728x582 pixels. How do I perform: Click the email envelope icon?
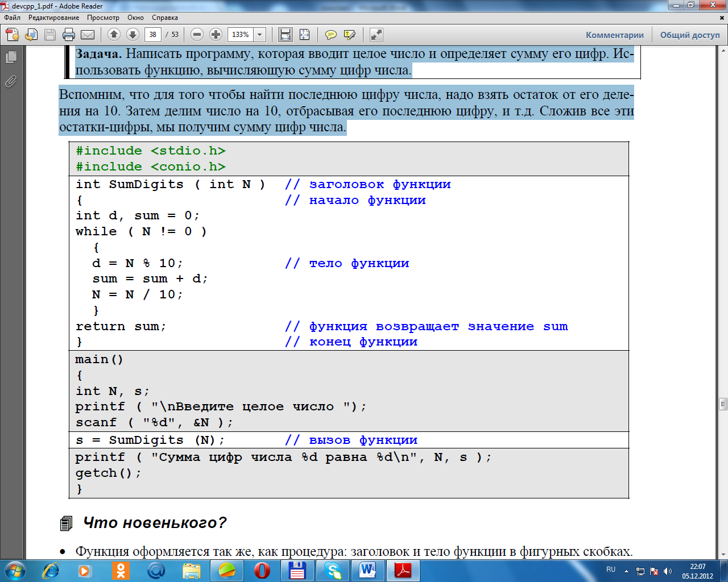click(88, 35)
